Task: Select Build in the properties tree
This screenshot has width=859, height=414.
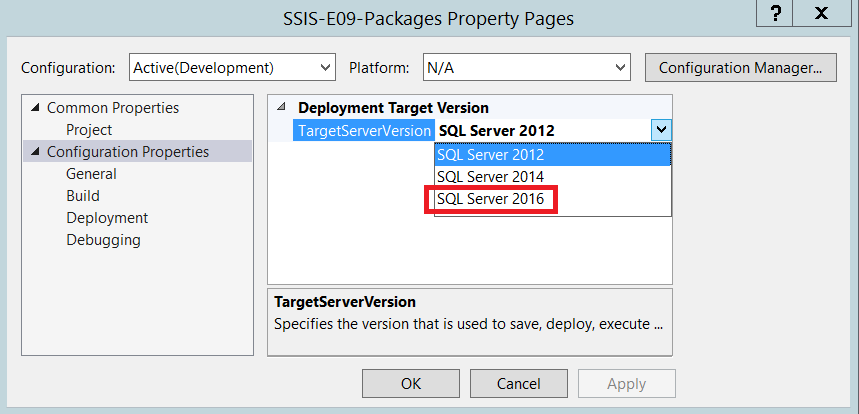Action: (83, 196)
